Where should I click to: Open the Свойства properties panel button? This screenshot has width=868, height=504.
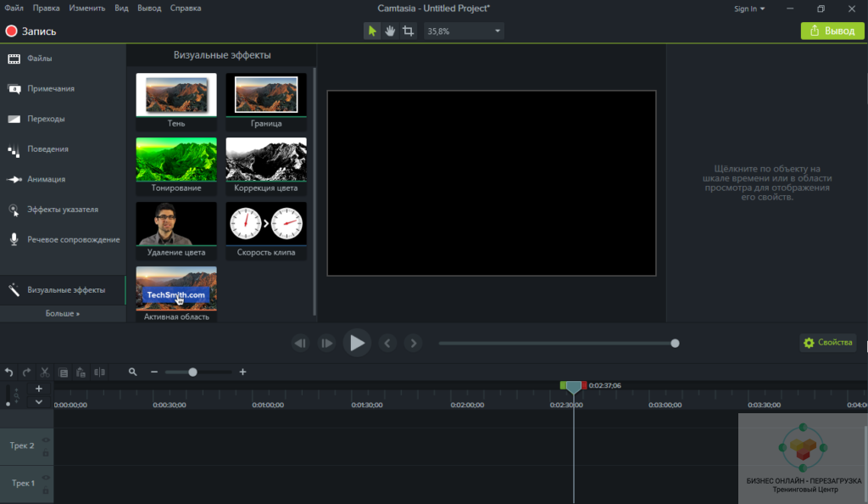coord(827,343)
